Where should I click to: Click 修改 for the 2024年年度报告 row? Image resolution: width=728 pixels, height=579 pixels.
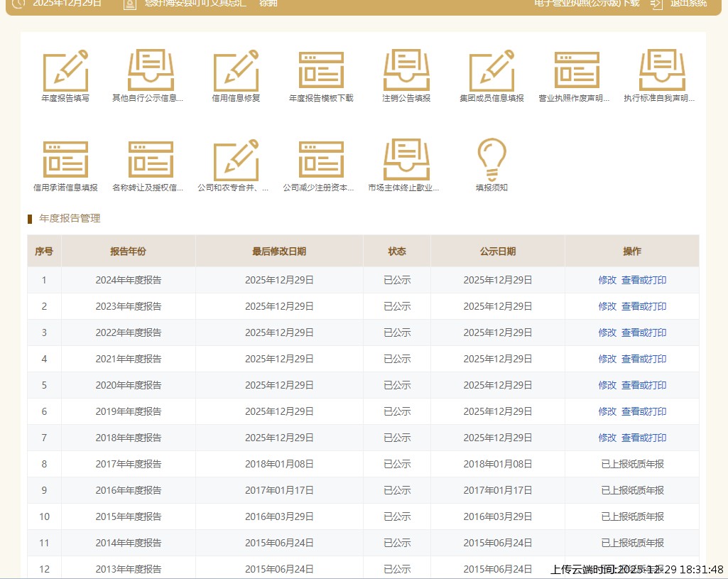point(607,280)
